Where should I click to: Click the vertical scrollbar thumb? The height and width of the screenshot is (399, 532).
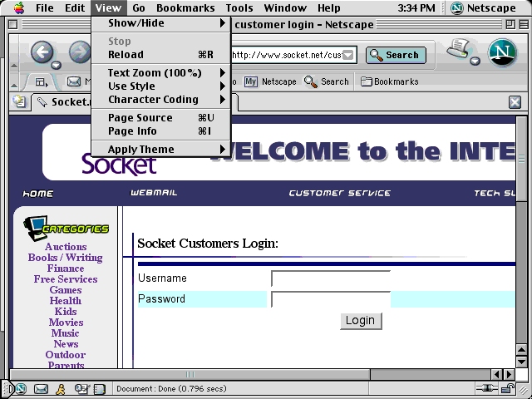pos(521,160)
